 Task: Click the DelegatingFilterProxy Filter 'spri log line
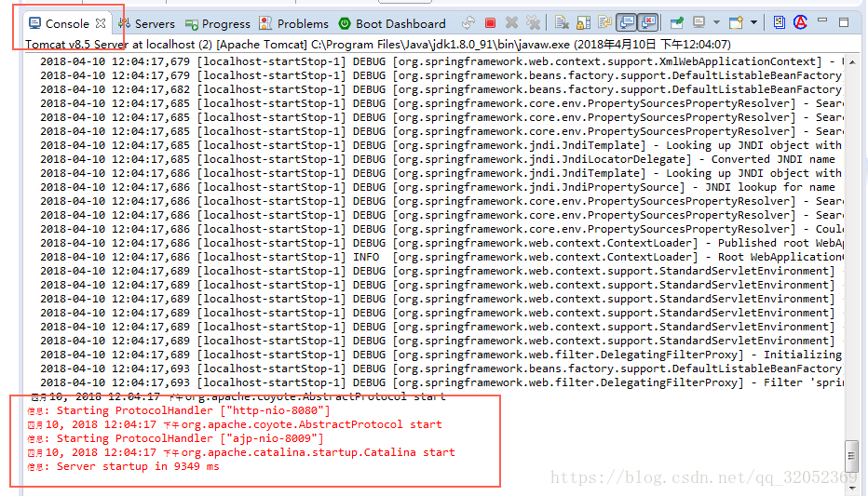(x=441, y=382)
